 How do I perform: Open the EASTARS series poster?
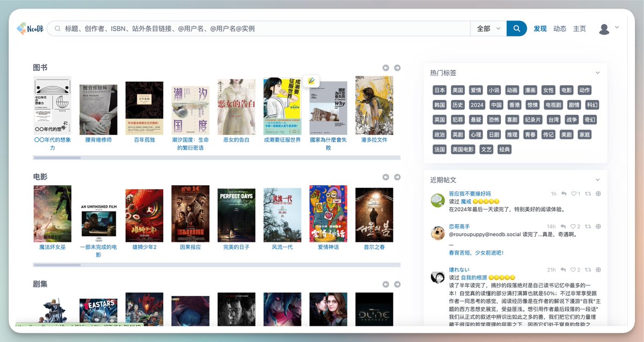[98, 312]
